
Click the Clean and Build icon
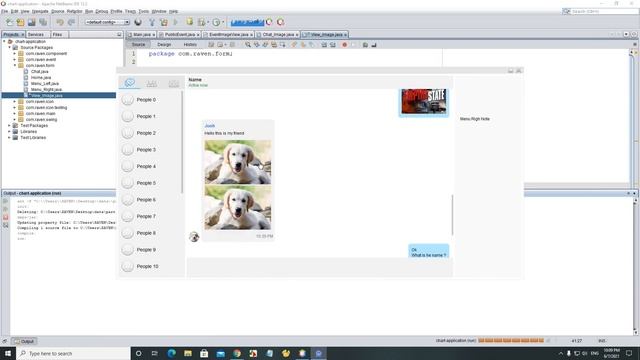164,22
